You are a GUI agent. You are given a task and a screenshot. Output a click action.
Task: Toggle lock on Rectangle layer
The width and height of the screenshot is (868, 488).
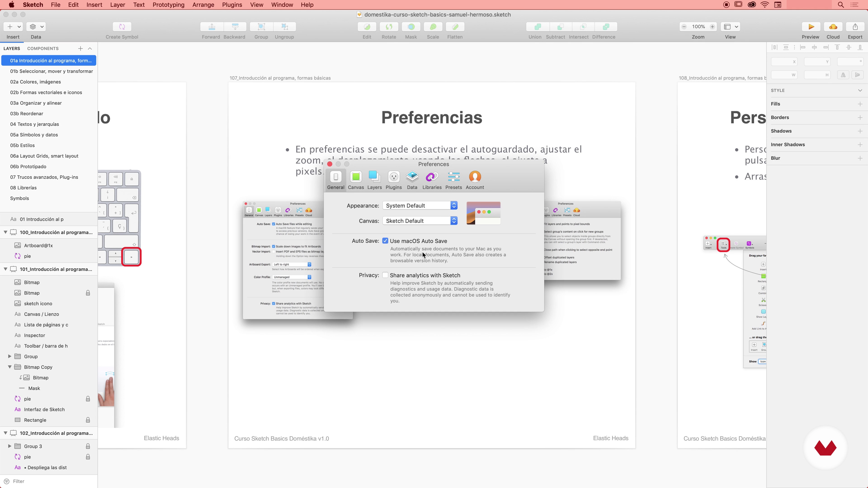pyautogui.click(x=88, y=420)
